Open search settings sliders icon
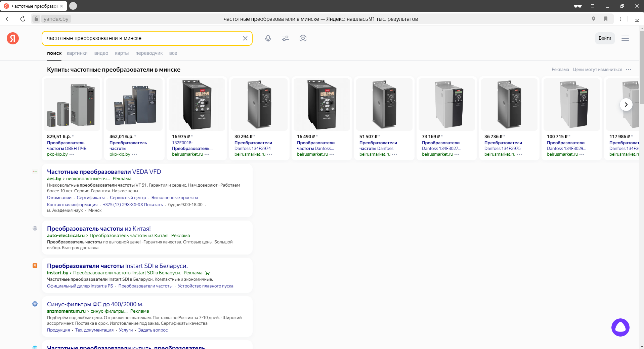644x349 pixels. tap(286, 38)
